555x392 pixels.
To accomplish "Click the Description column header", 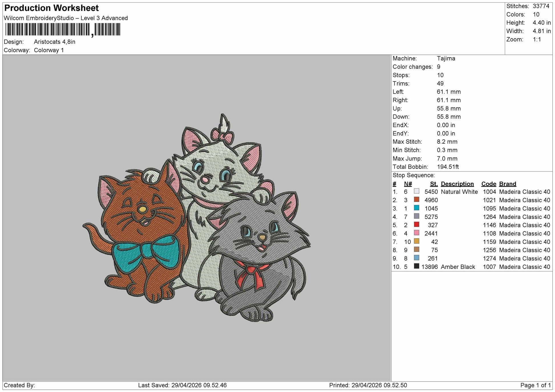I will [457, 184].
